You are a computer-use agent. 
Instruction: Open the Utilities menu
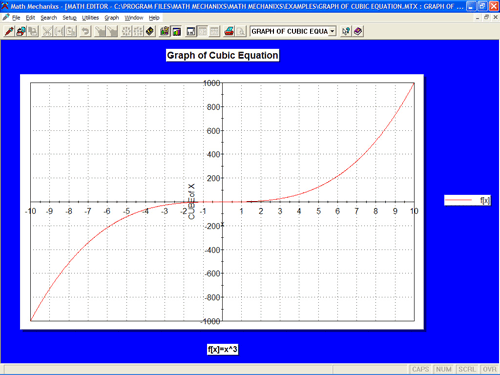coord(90,18)
